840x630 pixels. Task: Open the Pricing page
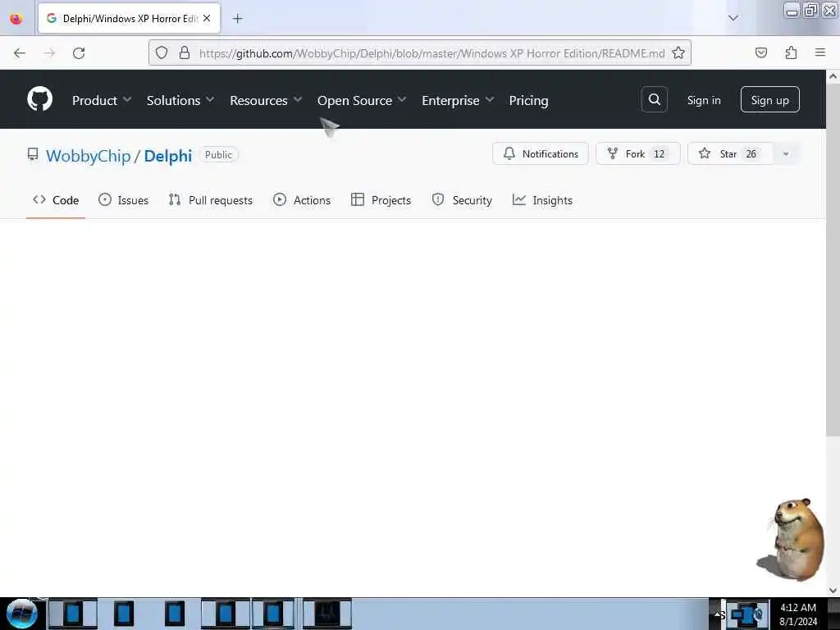(x=529, y=101)
